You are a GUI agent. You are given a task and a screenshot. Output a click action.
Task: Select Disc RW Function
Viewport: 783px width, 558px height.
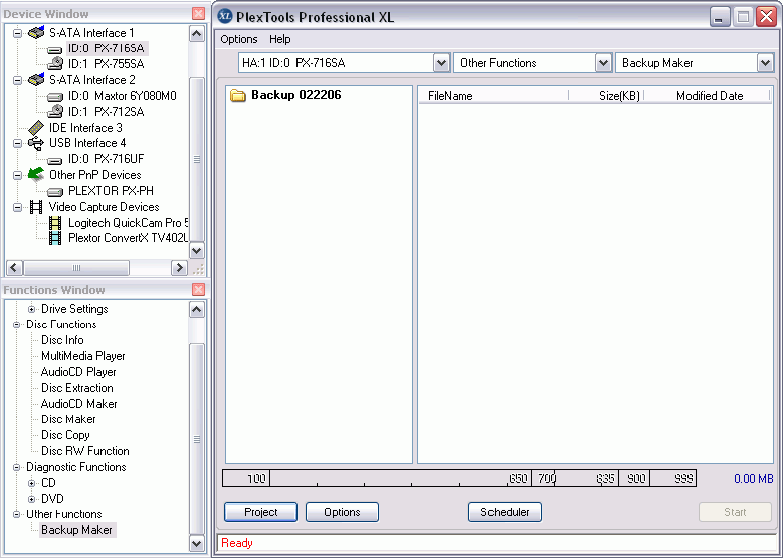(85, 451)
